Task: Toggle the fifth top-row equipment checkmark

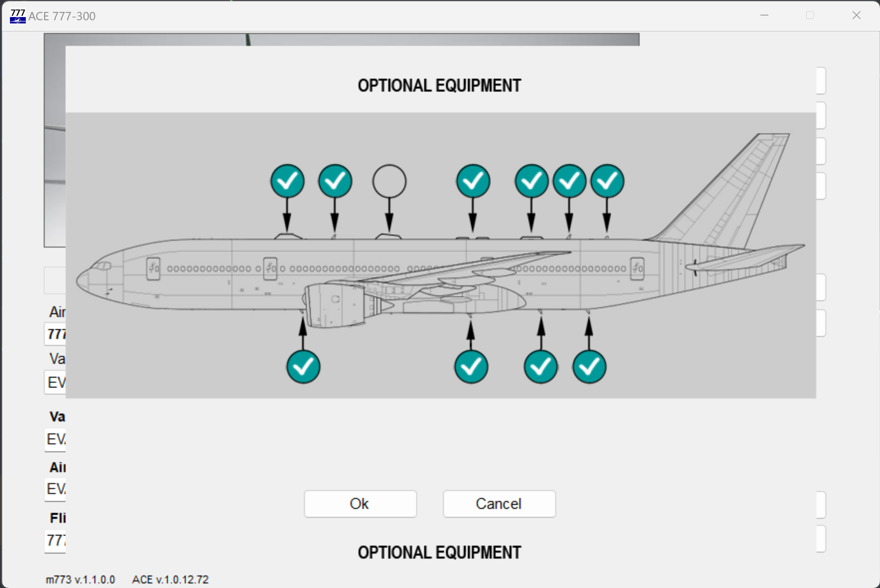Action: click(x=531, y=181)
